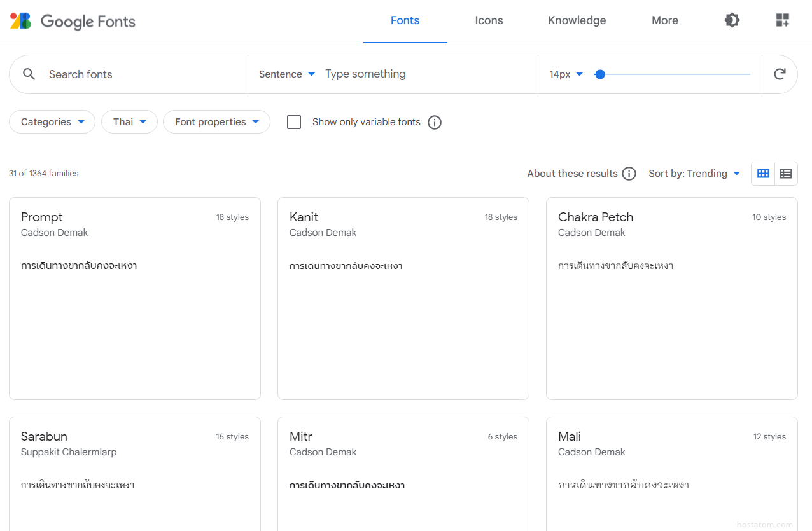This screenshot has width=812, height=531.
Task: Expand the Categories filter dropdown
Action: [52, 122]
